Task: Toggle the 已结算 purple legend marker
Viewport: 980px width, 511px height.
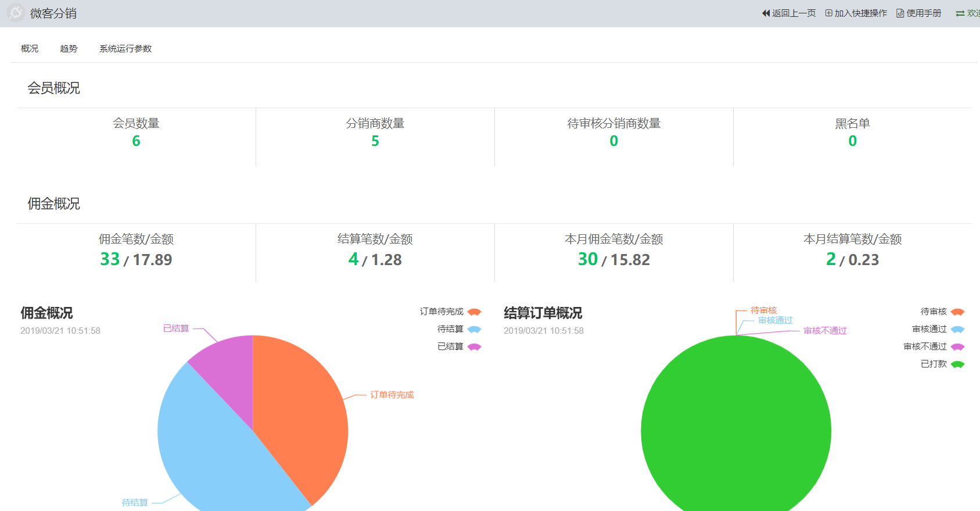Action: (474, 347)
